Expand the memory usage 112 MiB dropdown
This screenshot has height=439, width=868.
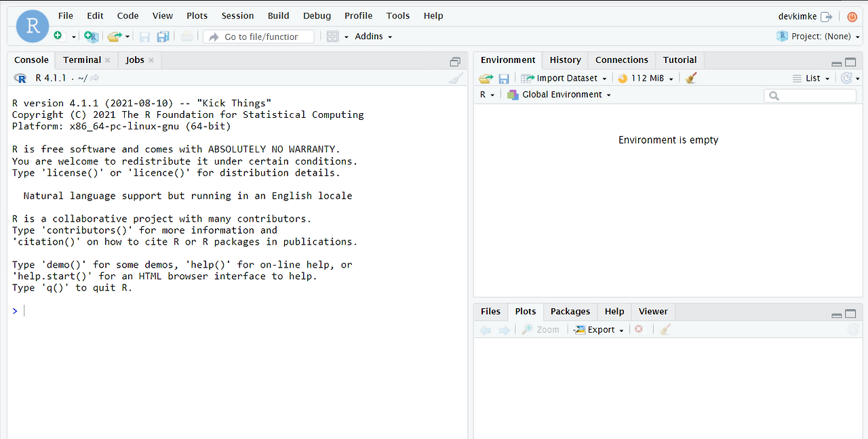click(671, 78)
